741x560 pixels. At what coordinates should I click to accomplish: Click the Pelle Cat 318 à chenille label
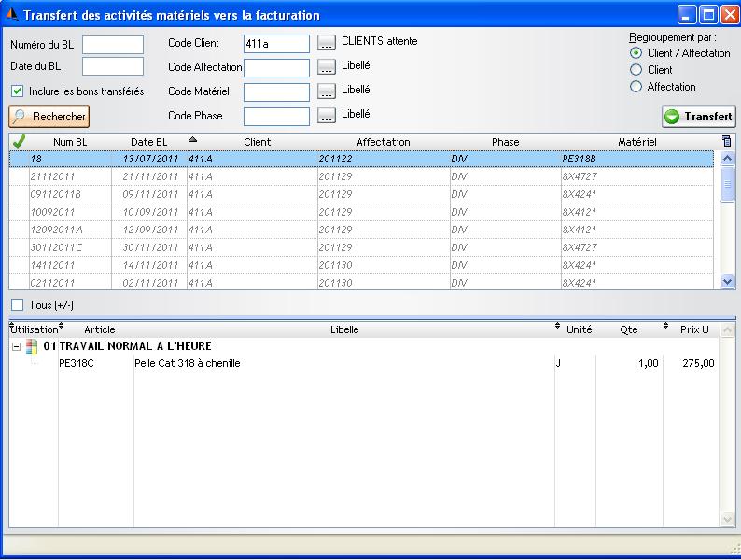click(x=188, y=363)
